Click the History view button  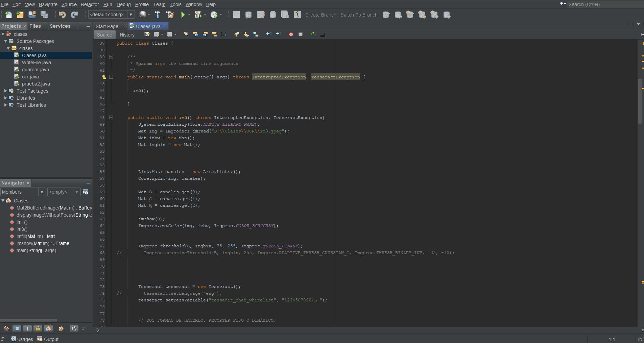click(x=127, y=34)
